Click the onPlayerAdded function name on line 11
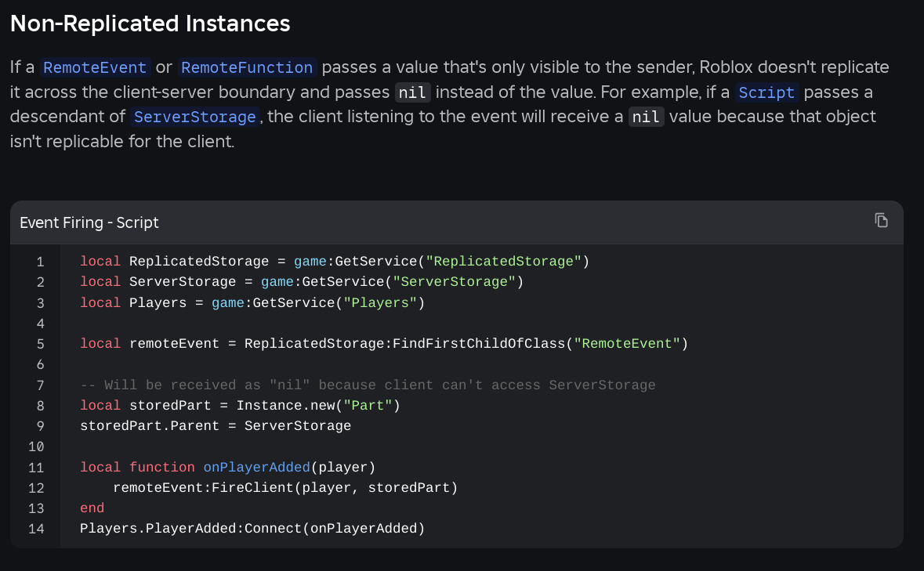The image size is (924, 571). coord(256,468)
